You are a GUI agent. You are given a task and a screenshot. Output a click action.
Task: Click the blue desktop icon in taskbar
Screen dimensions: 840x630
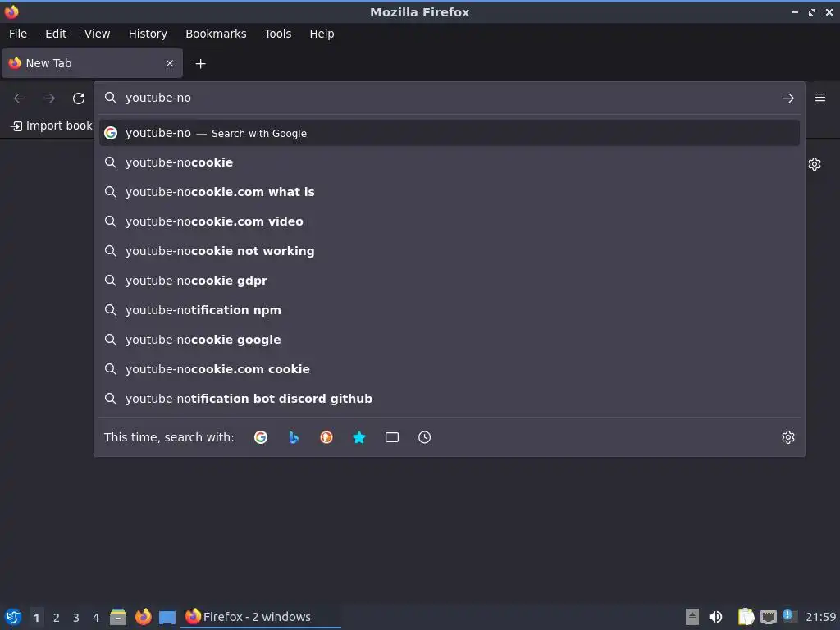click(167, 617)
